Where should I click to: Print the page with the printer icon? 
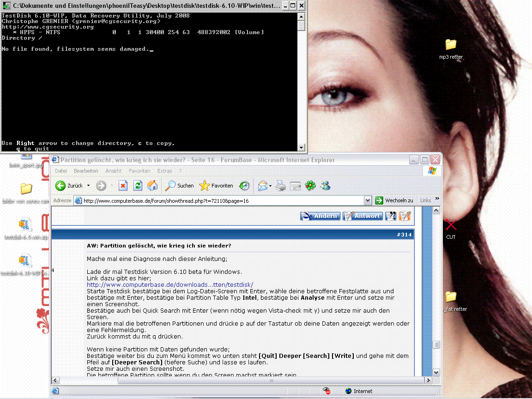[281, 186]
